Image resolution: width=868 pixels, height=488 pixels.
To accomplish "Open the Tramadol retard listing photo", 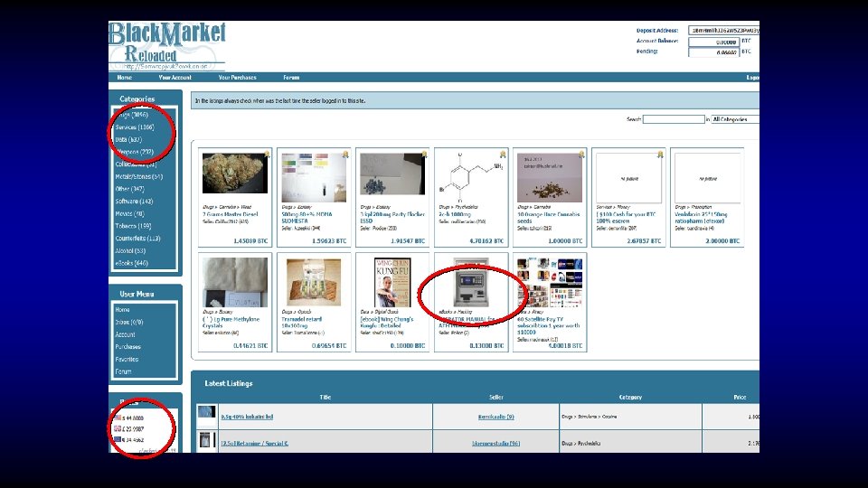I will pos(314,282).
